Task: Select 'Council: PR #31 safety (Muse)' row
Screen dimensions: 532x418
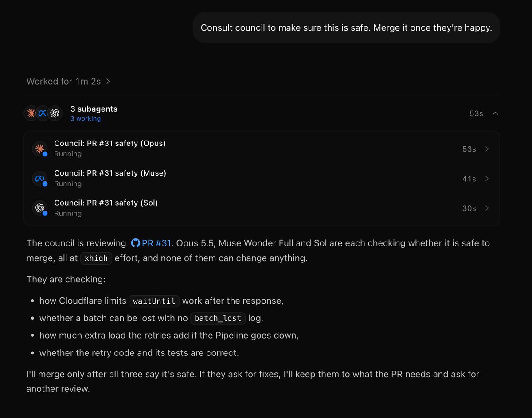Action: coord(262,179)
